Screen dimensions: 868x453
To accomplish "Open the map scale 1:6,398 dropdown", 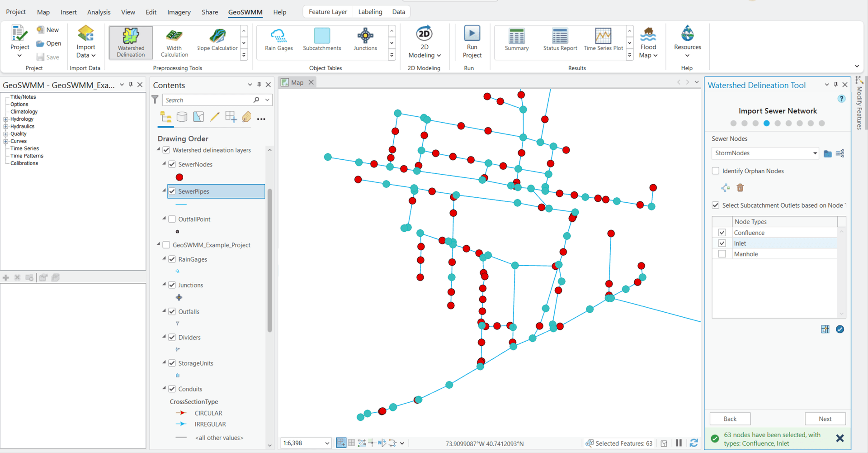I will 327,443.
